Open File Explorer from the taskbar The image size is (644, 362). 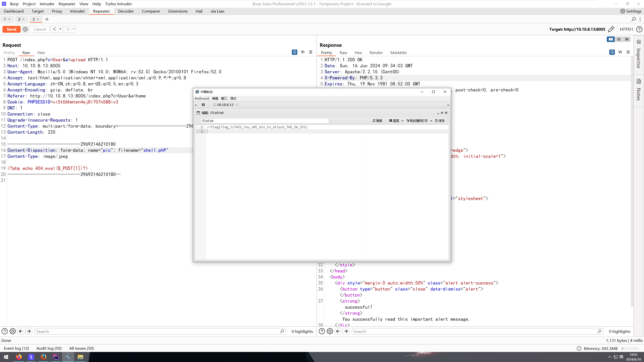pos(80,357)
